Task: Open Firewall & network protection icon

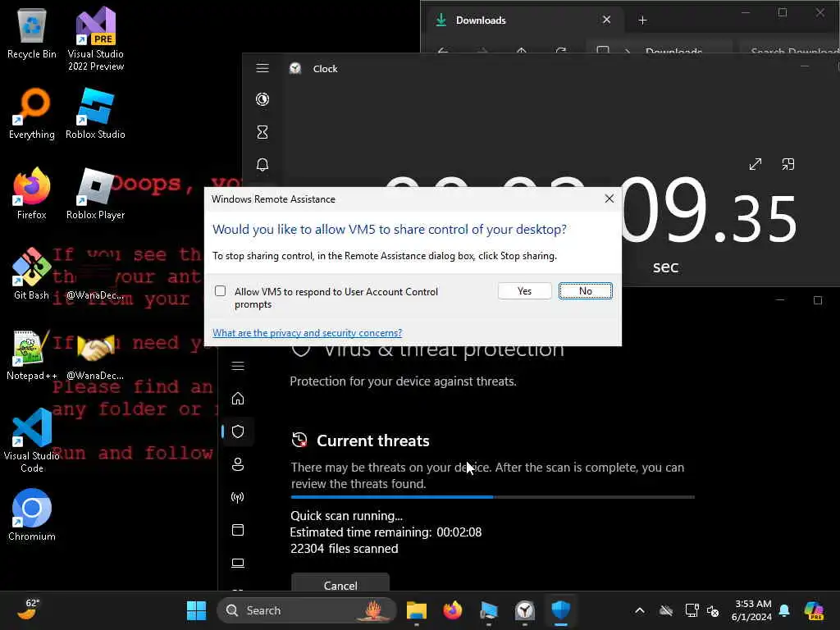Action: [x=238, y=497]
